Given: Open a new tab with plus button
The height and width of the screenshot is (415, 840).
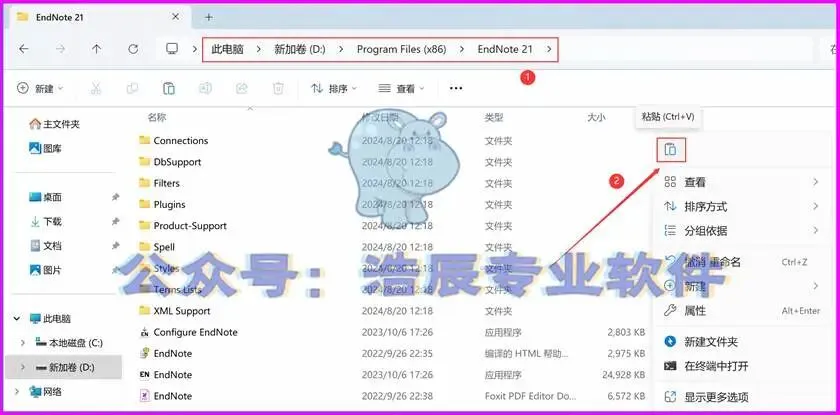Looking at the screenshot, I should 208,17.
